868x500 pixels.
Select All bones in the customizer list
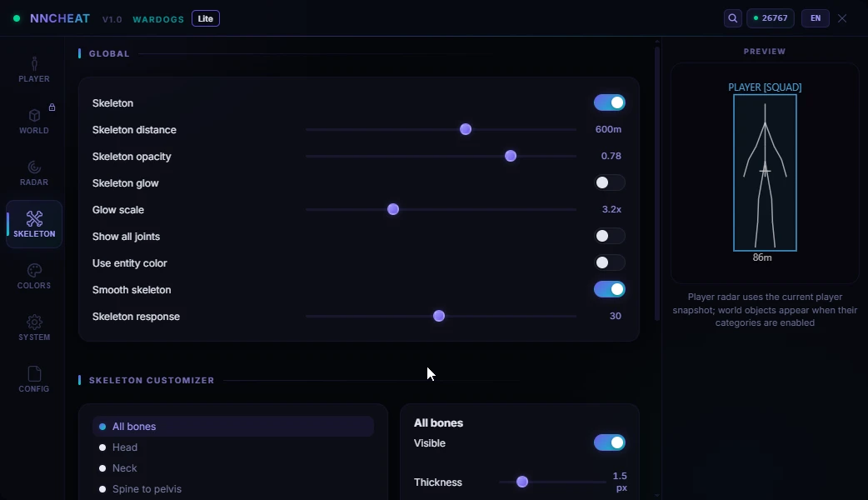[233, 427]
